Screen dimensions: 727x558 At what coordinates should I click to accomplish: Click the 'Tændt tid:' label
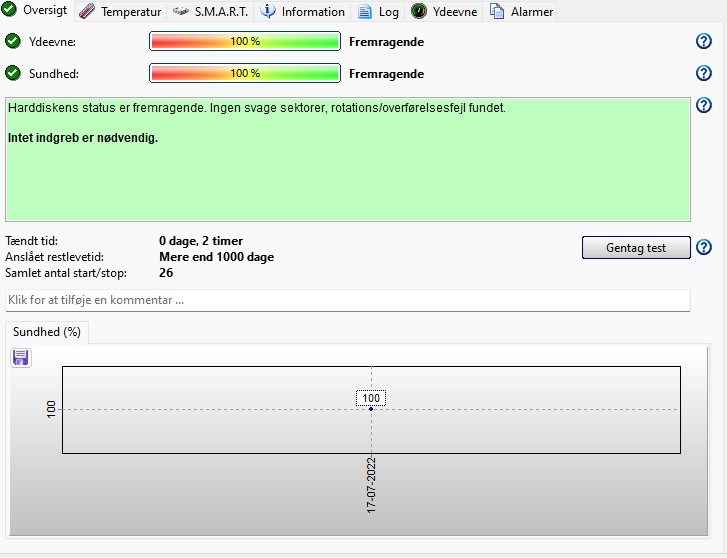tap(32, 241)
